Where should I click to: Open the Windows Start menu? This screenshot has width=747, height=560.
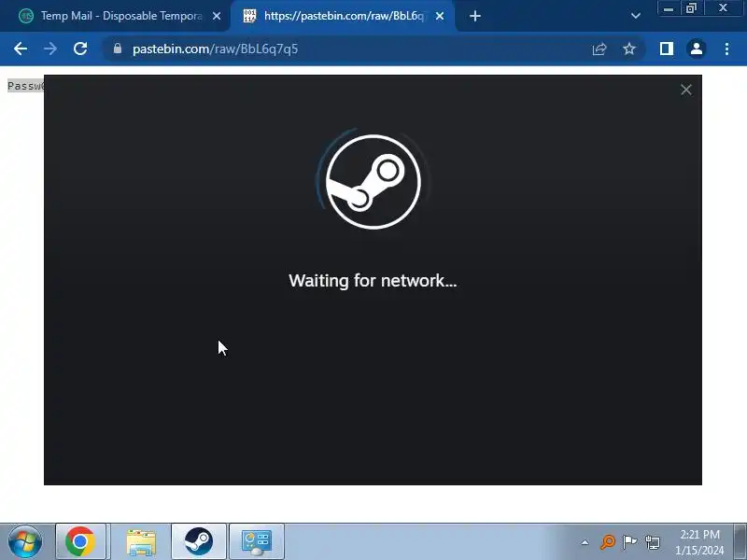click(x=25, y=541)
